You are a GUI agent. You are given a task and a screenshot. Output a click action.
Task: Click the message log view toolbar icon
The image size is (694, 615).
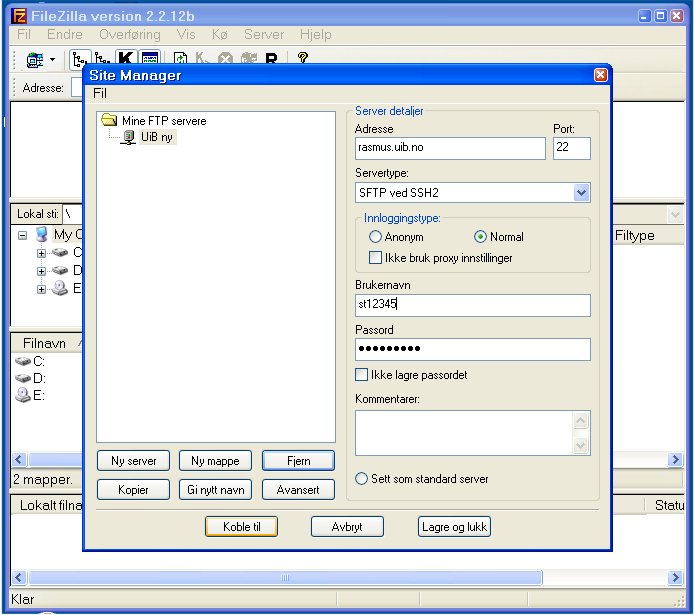coord(149,60)
